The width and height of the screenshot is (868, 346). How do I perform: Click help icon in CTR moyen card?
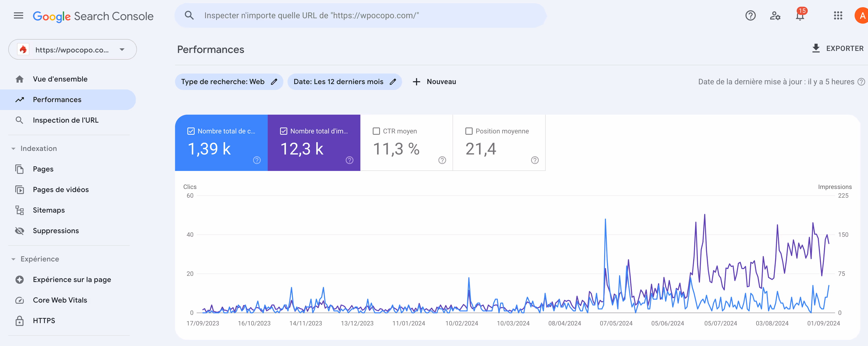click(x=442, y=160)
